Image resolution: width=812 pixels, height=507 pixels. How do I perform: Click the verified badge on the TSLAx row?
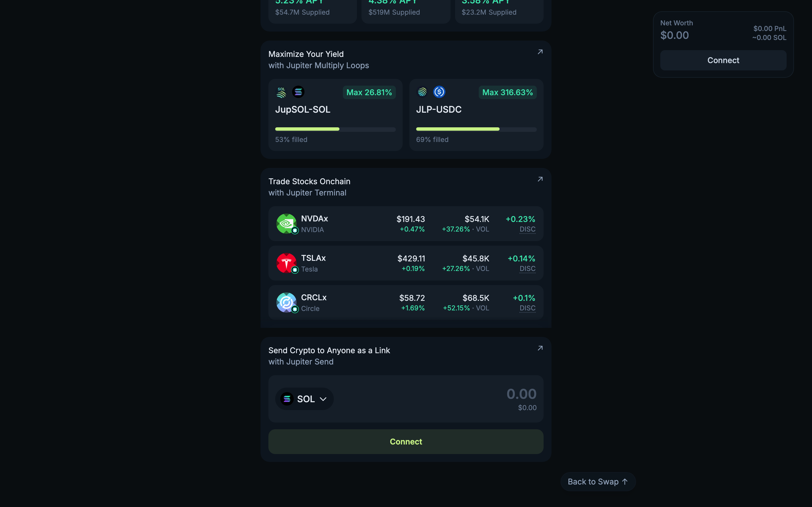point(295,270)
